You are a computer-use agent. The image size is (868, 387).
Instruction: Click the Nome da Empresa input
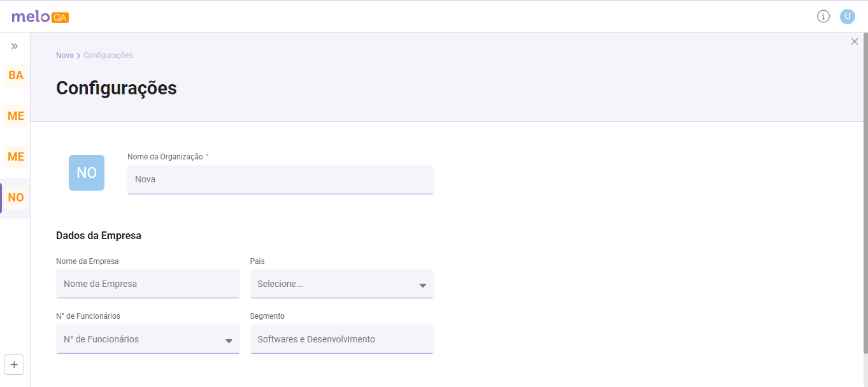[x=148, y=284]
